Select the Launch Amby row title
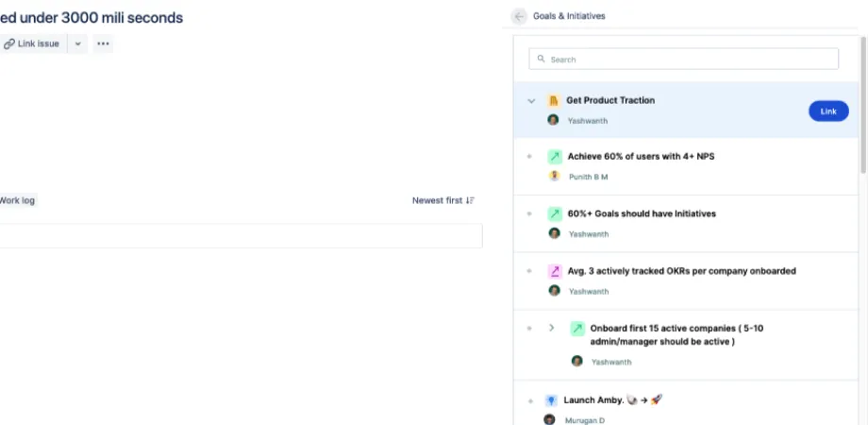868x425 pixels. tap(613, 399)
